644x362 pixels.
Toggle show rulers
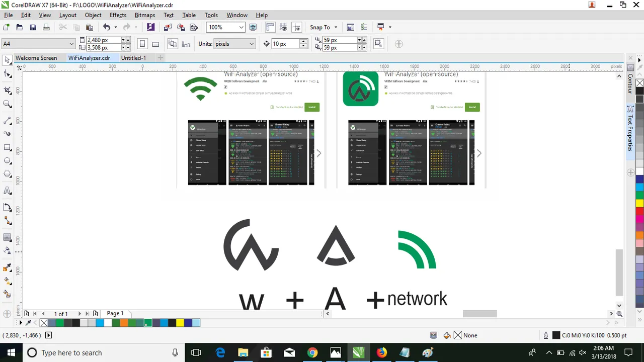271,27
